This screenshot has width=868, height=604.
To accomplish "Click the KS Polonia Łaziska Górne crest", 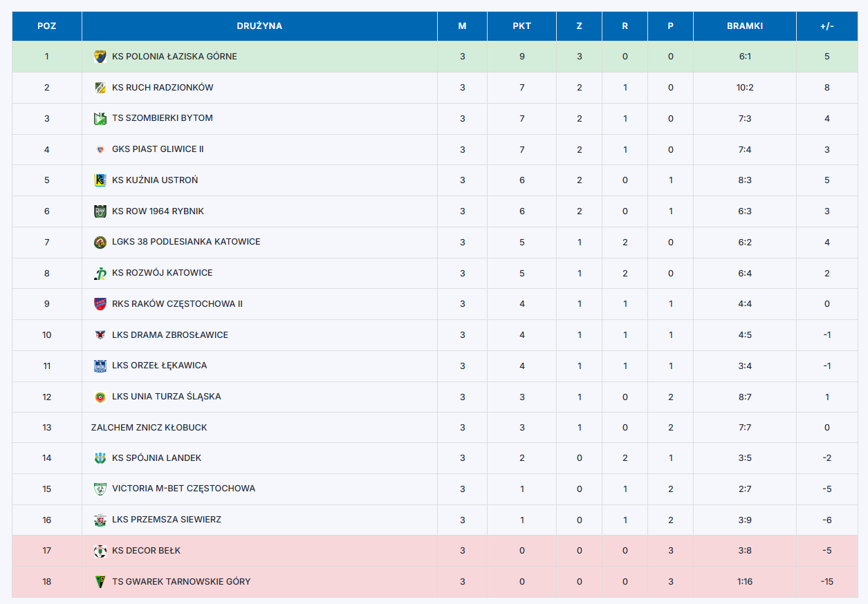I will 100,57.
